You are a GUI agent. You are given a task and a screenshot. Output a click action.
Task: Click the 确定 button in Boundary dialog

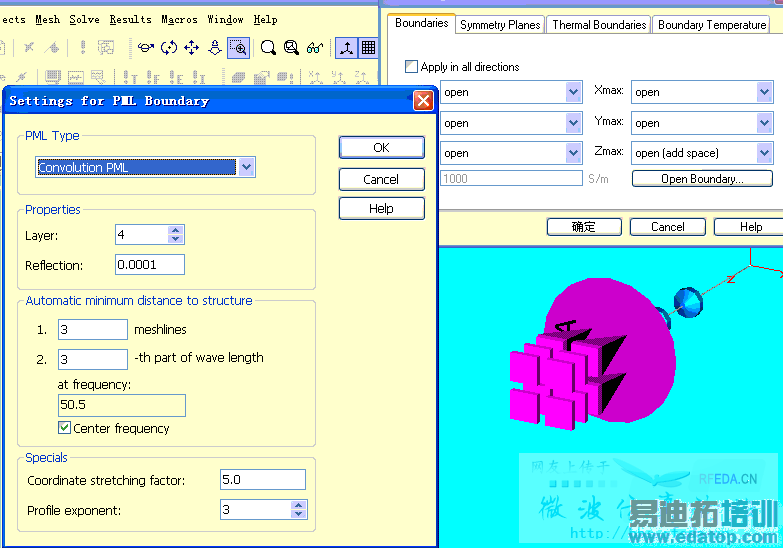coord(584,227)
